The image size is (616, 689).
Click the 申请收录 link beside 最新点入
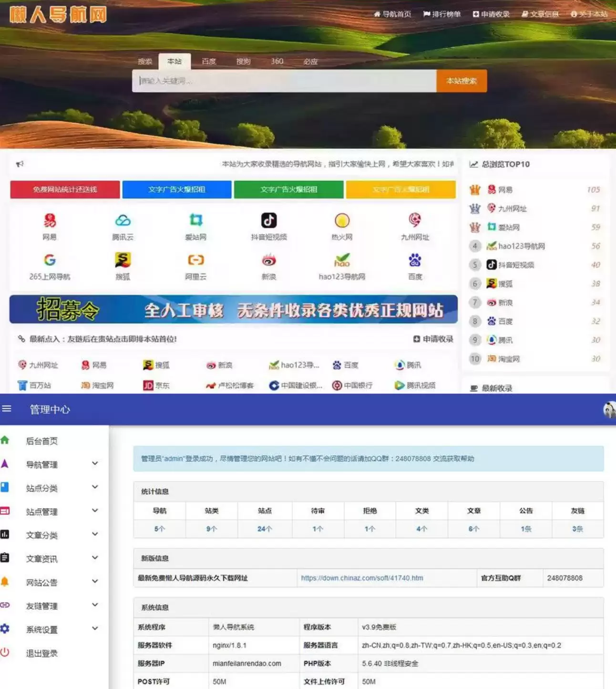pyautogui.click(x=433, y=339)
